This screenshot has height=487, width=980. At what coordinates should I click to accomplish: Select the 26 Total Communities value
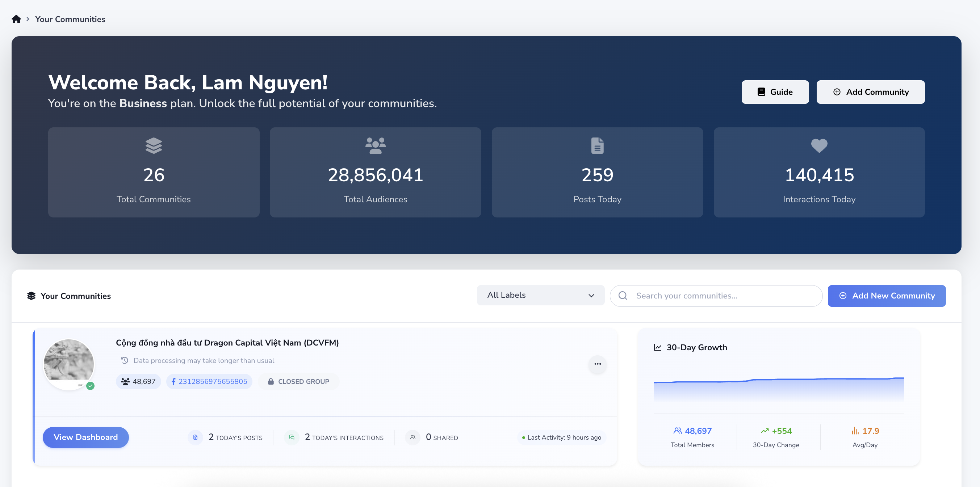154,175
